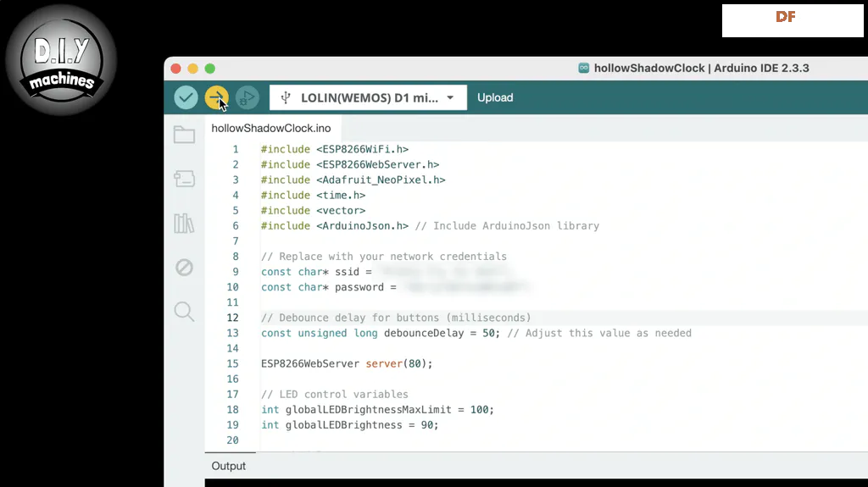The height and width of the screenshot is (487, 868).
Task: Click the '#include <ESP8266WiFi.h>' line
Action: click(335, 149)
